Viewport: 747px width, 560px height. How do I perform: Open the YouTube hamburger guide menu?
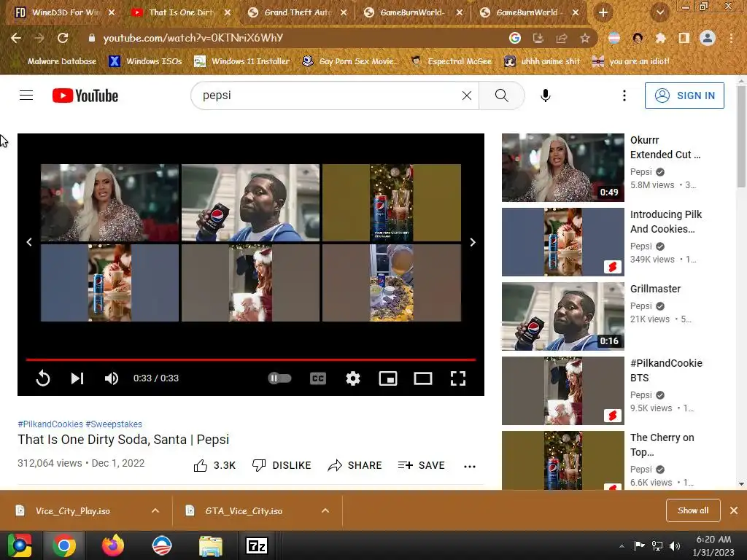click(x=26, y=96)
